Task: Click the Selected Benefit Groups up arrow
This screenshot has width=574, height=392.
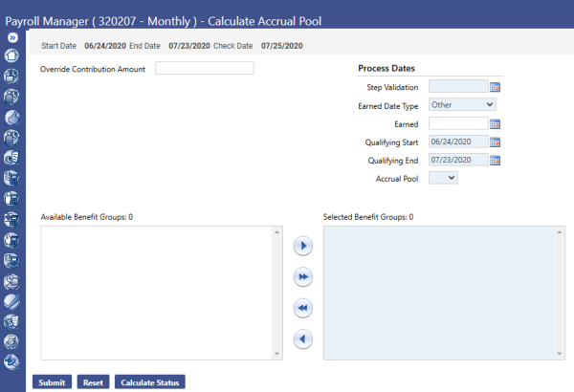Action: [x=559, y=232]
